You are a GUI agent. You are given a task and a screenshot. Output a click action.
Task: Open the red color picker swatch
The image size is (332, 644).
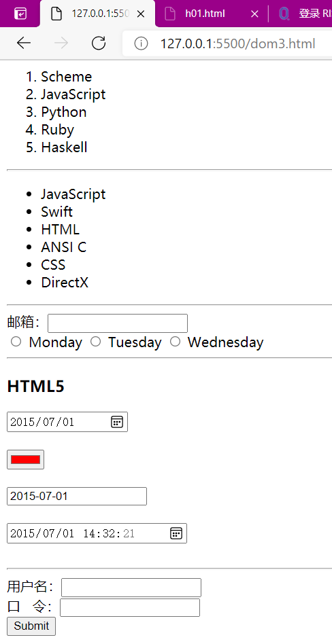pos(25,460)
